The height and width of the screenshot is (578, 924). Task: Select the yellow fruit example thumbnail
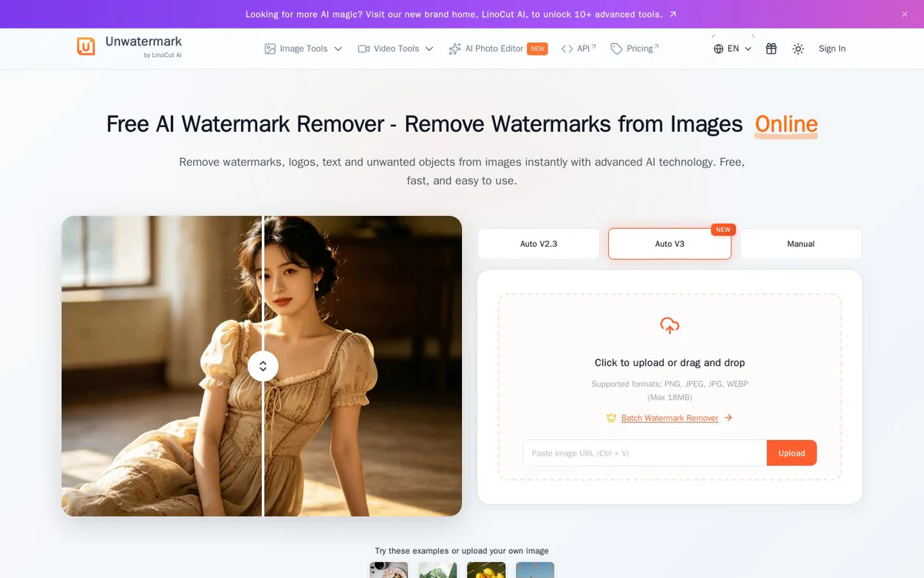[x=487, y=570]
